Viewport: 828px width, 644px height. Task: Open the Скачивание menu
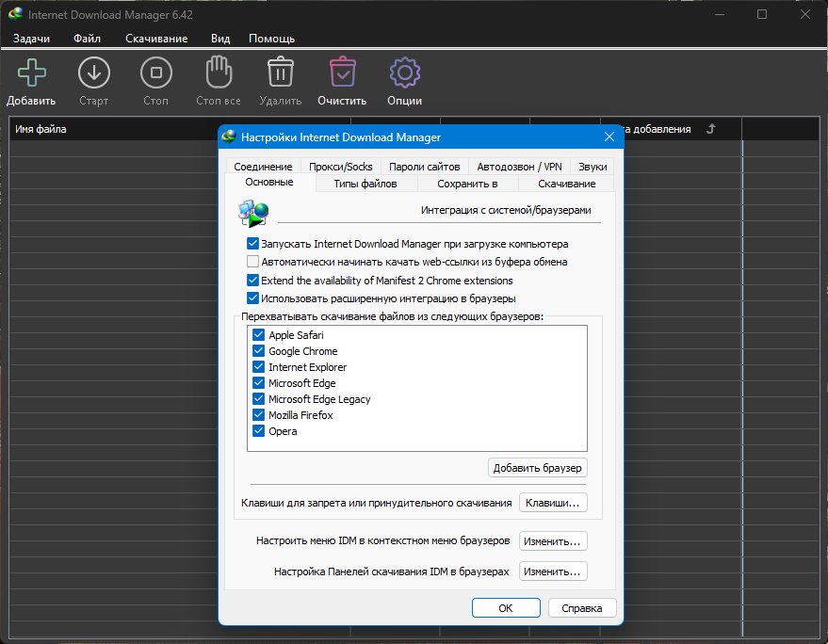[x=156, y=39]
